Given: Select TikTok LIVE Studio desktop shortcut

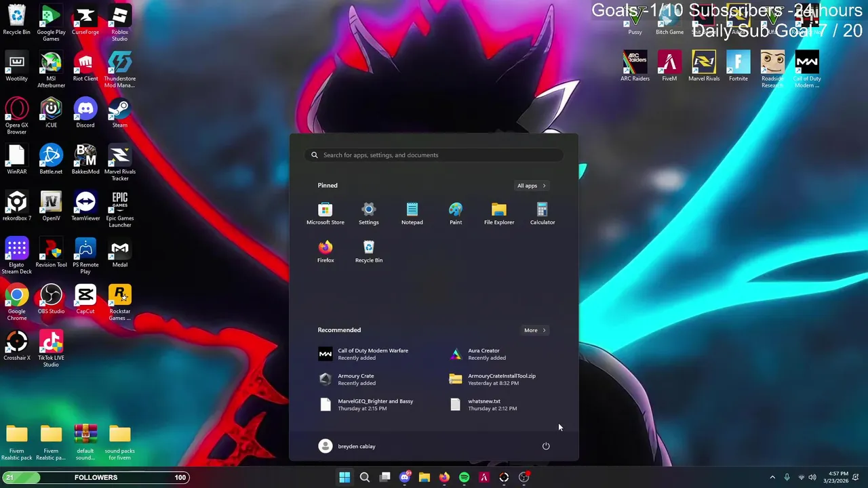Looking at the screenshot, I should click(x=51, y=349).
